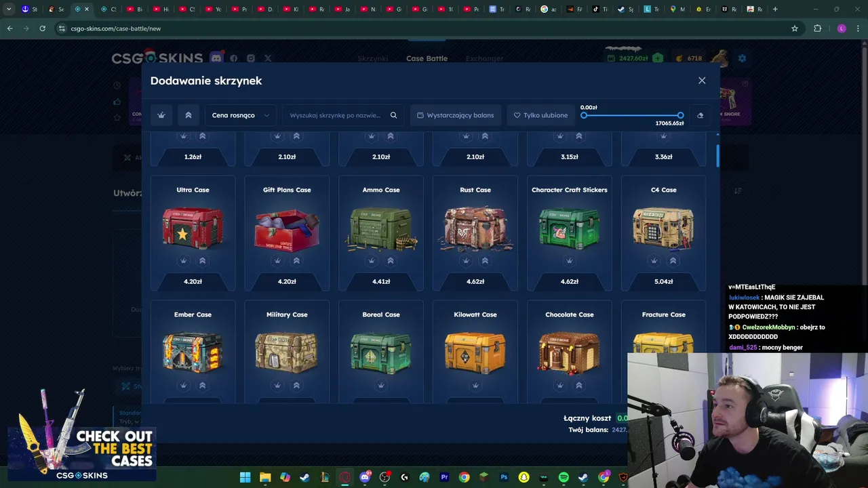This screenshot has width=868, height=488.
Task: Open the Cena rosnąco sort dropdown
Action: pos(240,115)
